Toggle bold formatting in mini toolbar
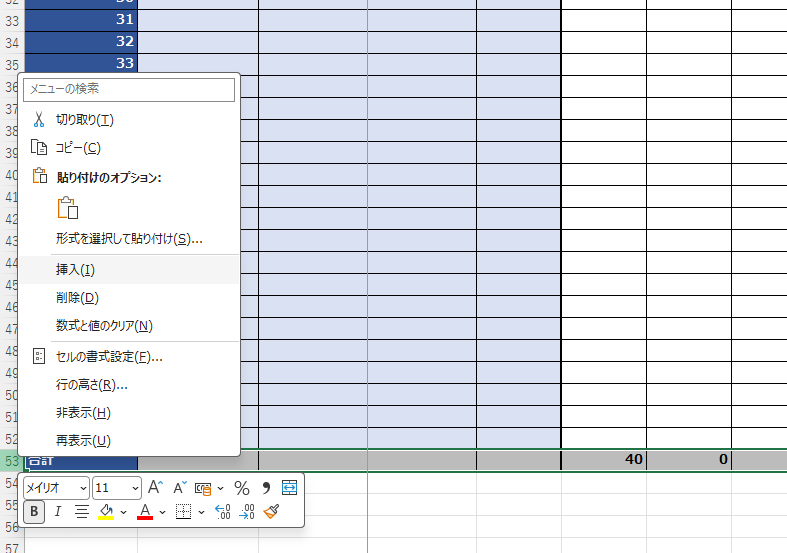The width and height of the screenshot is (787, 553). pos(35,512)
